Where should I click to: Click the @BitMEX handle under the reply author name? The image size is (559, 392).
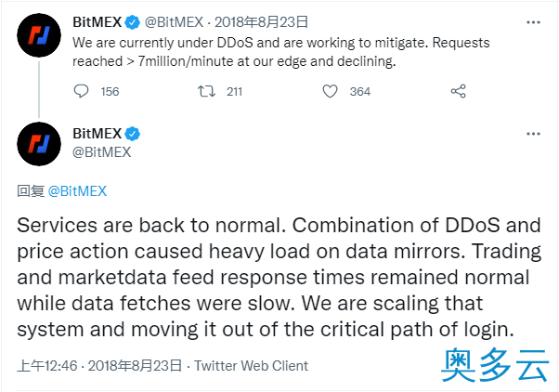click(101, 152)
